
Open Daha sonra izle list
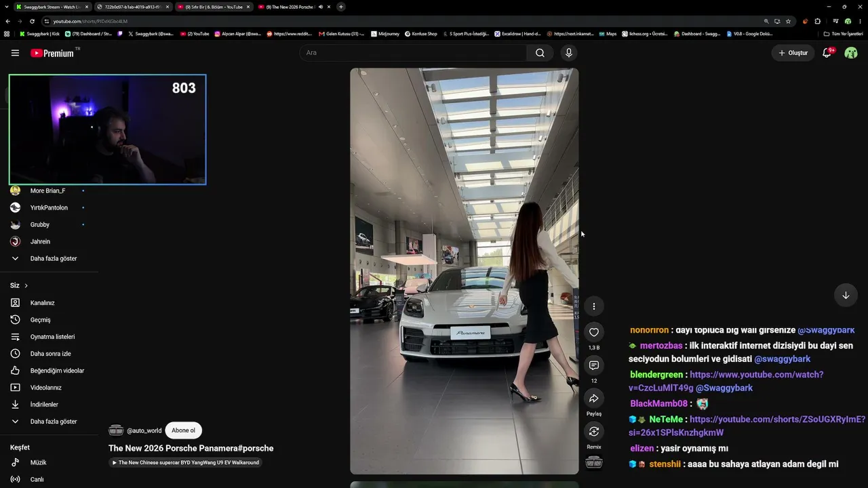pyautogui.click(x=50, y=354)
